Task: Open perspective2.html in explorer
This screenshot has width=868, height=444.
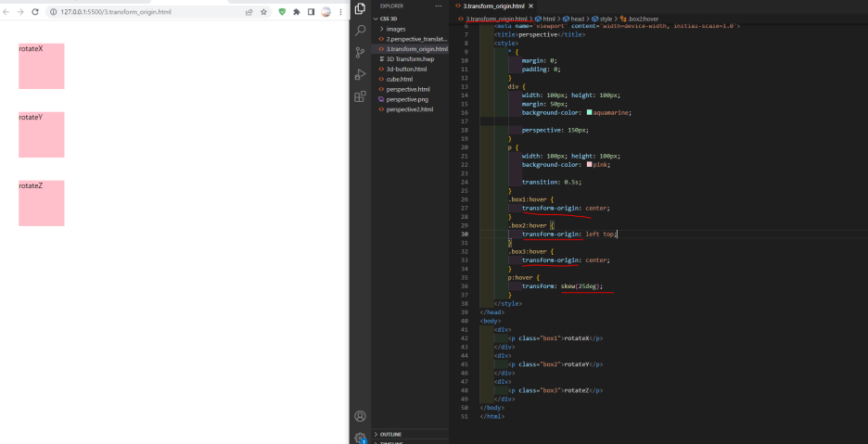Action: [410, 109]
